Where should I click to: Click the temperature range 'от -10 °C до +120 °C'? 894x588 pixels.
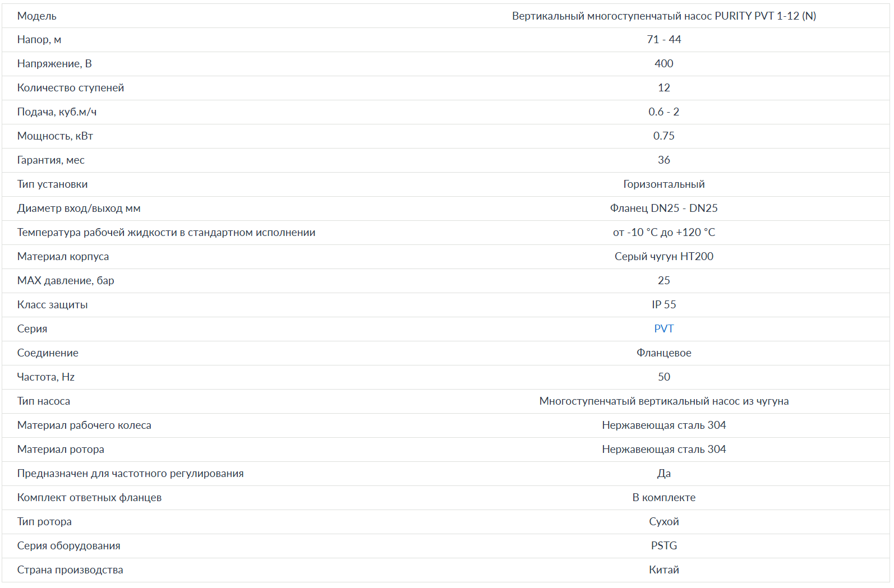[663, 233]
